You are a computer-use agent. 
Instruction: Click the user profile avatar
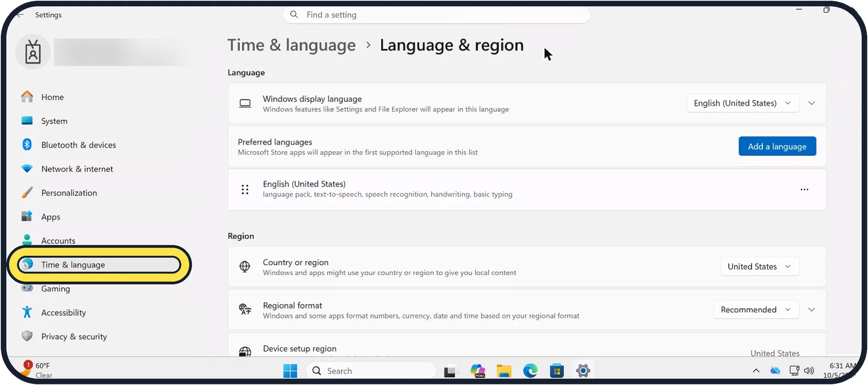coord(33,52)
